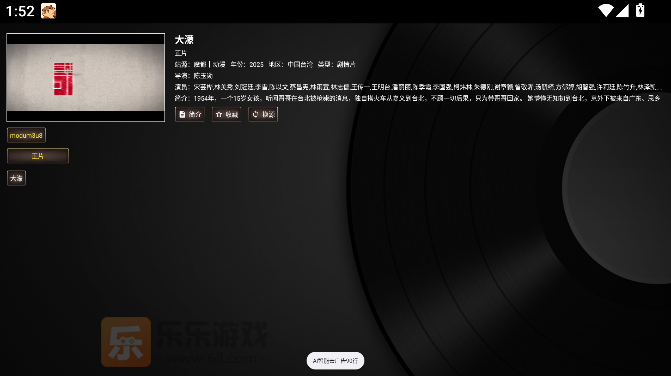Play the video preview thumbnail
Image resolution: width=671 pixels, height=376 pixels.
(x=86, y=77)
